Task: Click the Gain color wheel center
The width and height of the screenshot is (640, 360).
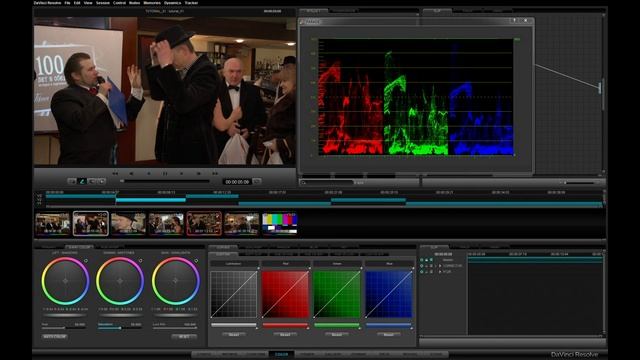Action: tap(176, 281)
